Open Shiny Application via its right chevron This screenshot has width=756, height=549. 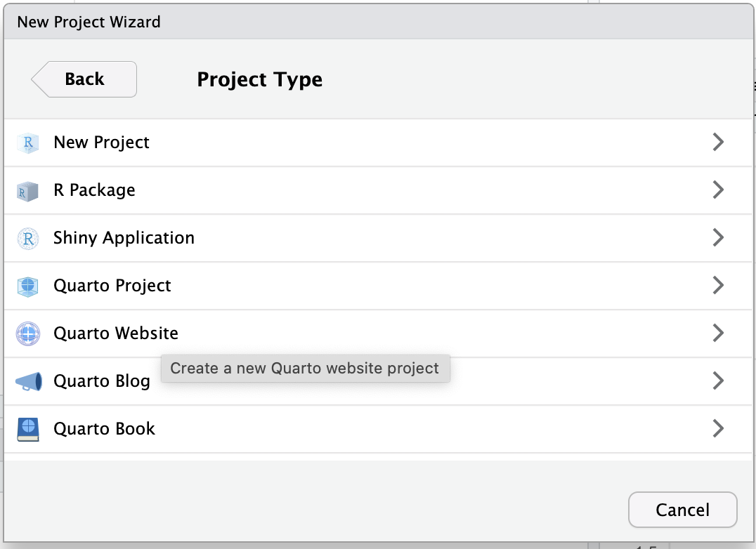tap(717, 238)
